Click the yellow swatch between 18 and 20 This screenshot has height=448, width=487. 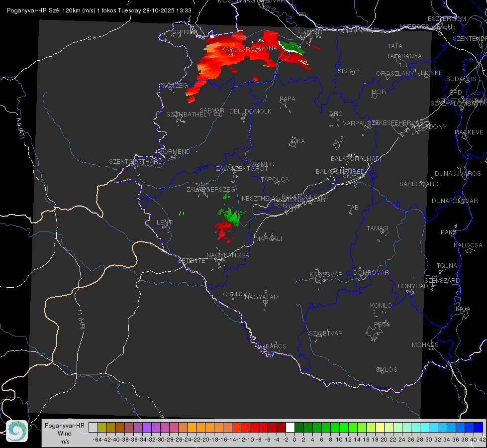click(x=380, y=427)
